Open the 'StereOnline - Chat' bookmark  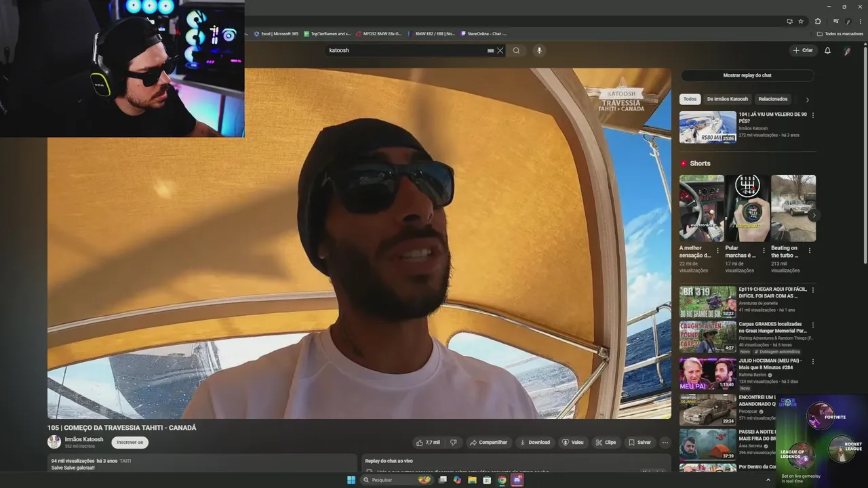[484, 33]
